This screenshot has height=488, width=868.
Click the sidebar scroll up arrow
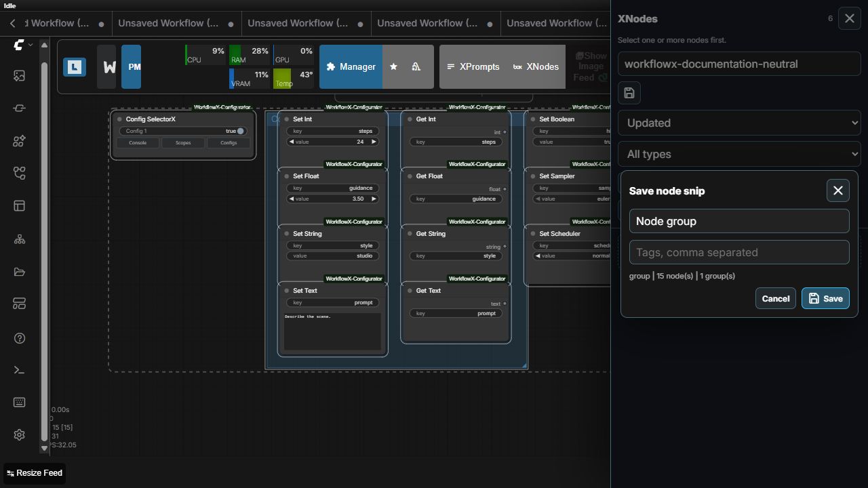[x=44, y=45]
